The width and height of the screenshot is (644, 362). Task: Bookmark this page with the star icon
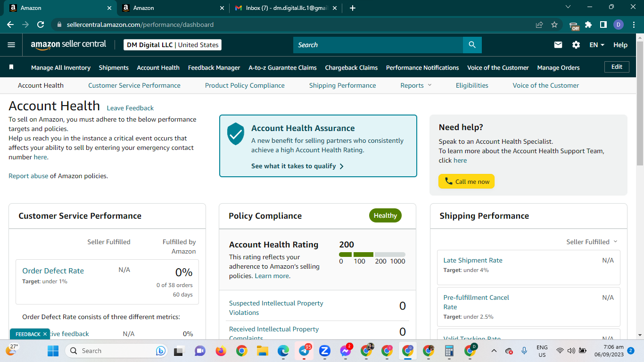[554, 25]
